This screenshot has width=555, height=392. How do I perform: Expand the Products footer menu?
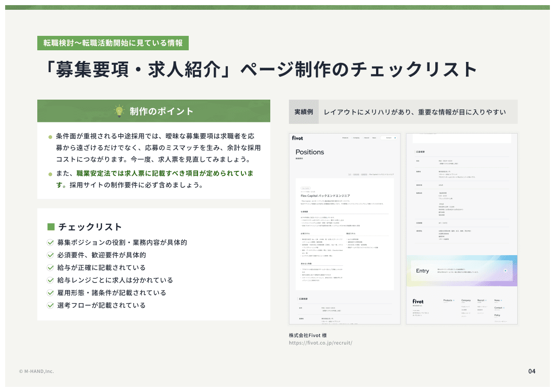[449, 300]
